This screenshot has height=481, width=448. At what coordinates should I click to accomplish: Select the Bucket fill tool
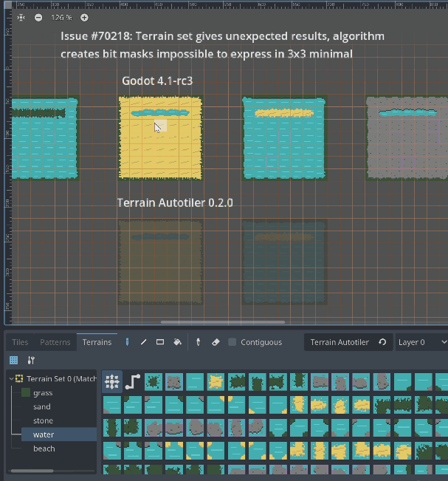tap(177, 342)
